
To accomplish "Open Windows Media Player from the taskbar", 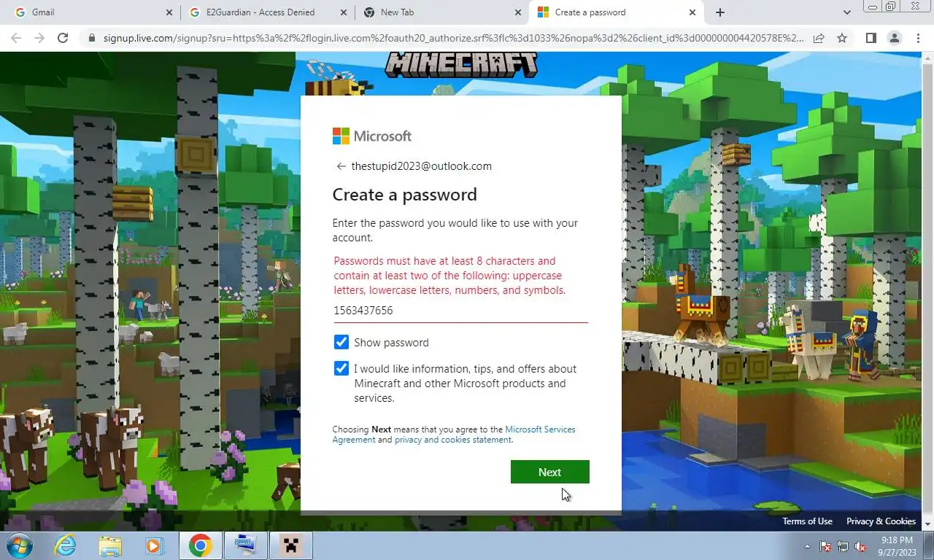I will click(154, 545).
